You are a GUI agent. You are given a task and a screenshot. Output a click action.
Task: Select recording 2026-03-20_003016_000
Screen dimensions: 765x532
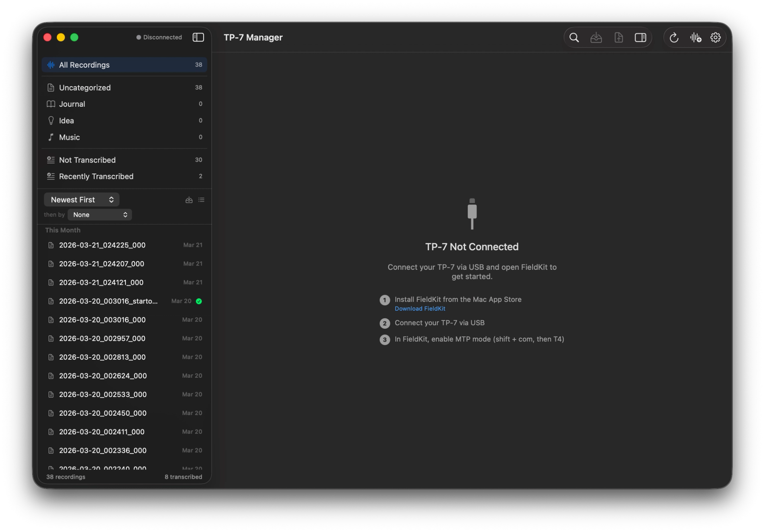(124, 320)
